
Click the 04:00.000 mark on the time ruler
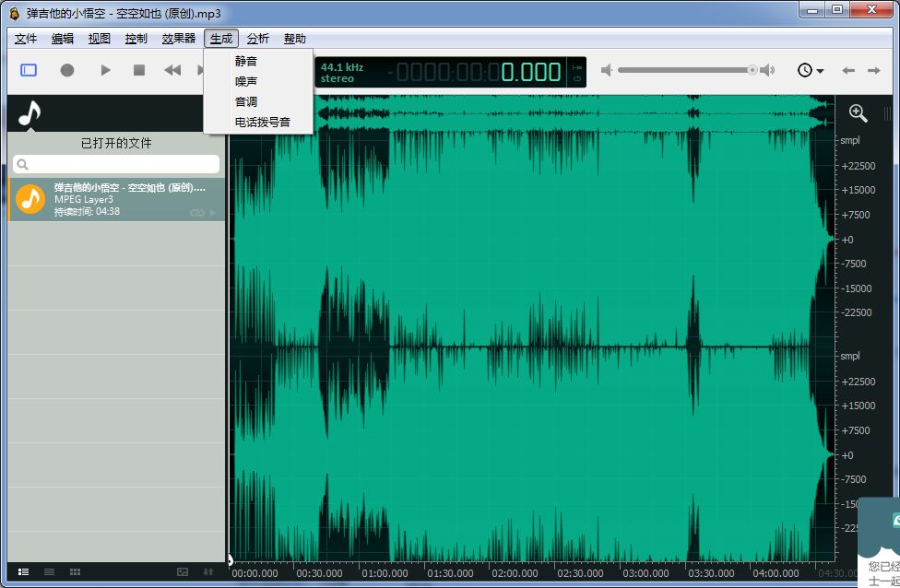pyautogui.click(x=776, y=573)
